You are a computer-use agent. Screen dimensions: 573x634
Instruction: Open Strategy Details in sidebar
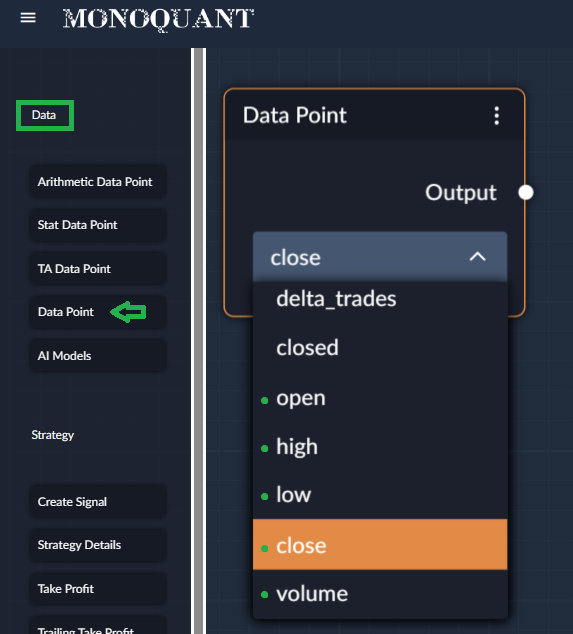click(98, 545)
